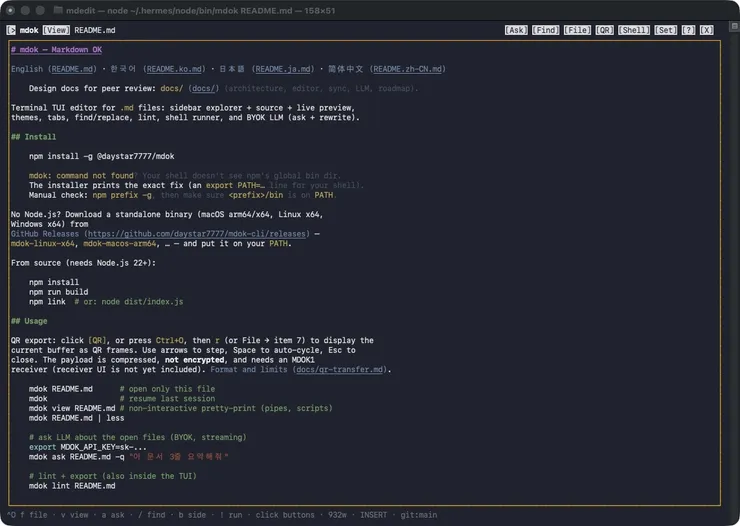Click the mdok app name label
Viewport: 740px width, 526px height.
29,30
